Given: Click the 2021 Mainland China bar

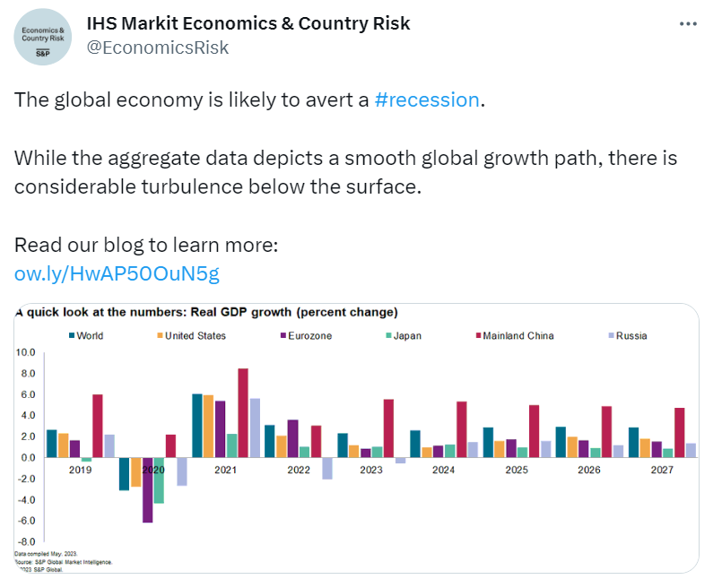Looking at the screenshot, I should click(243, 412).
